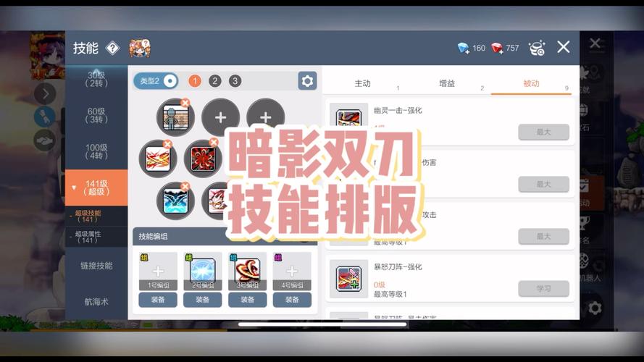Select the red flower burst skill slot
This screenshot has width=644, height=362.
click(203, 159)
